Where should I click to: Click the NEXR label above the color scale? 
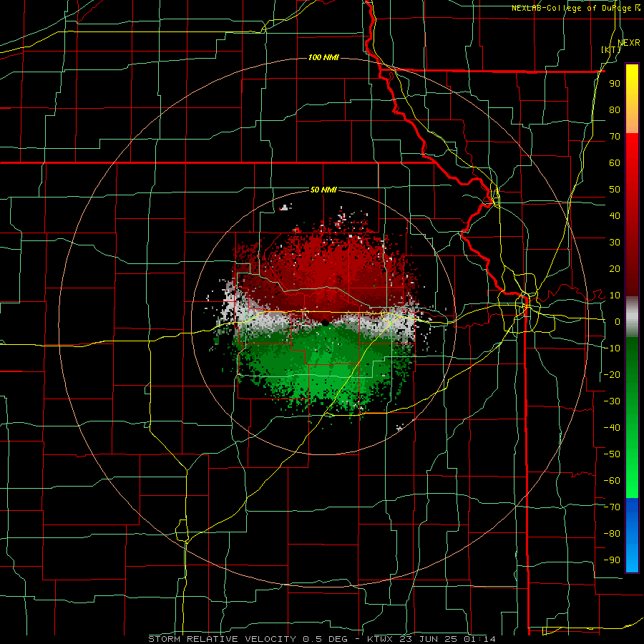[629, 42]
